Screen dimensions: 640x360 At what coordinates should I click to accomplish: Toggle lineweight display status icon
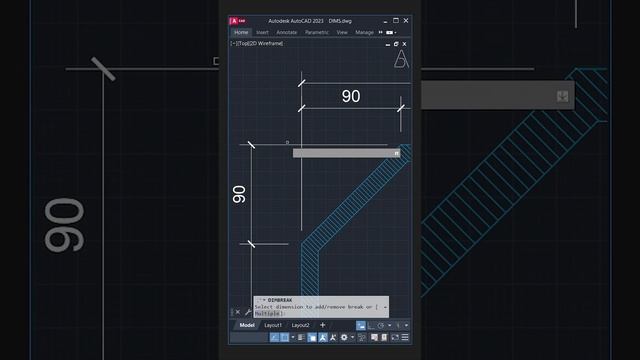pos(301,337)
